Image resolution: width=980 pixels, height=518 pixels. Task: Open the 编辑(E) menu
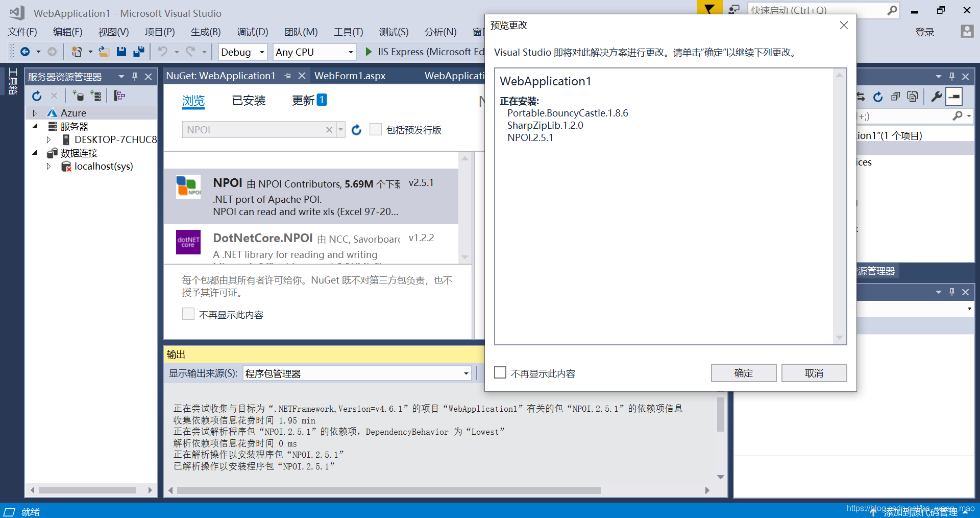coord(68,32)
